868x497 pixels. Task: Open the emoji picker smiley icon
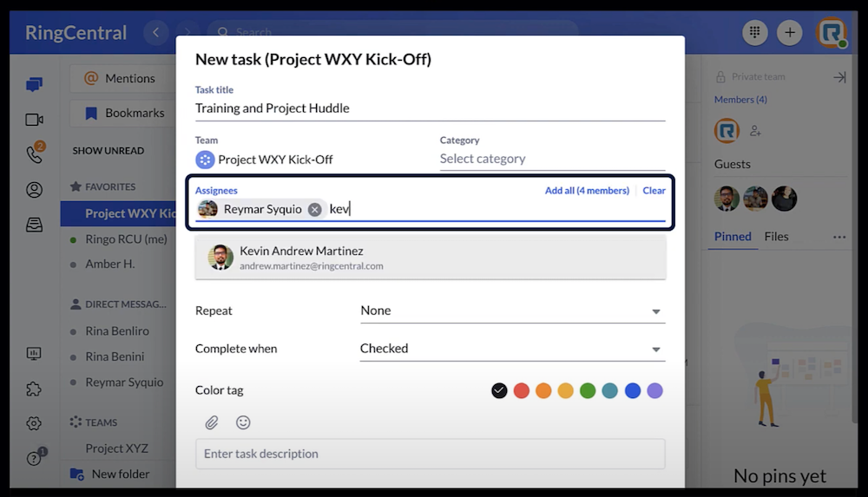(x=243, y=422)
